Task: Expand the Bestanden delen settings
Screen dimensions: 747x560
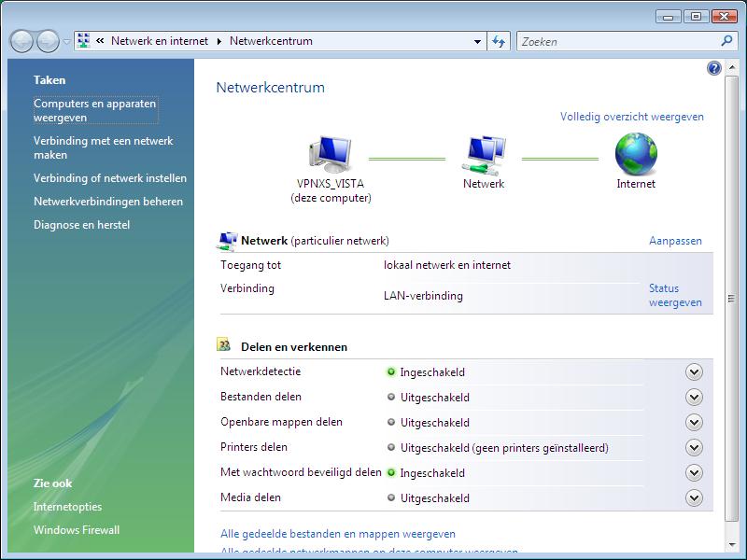Action: 693,397
